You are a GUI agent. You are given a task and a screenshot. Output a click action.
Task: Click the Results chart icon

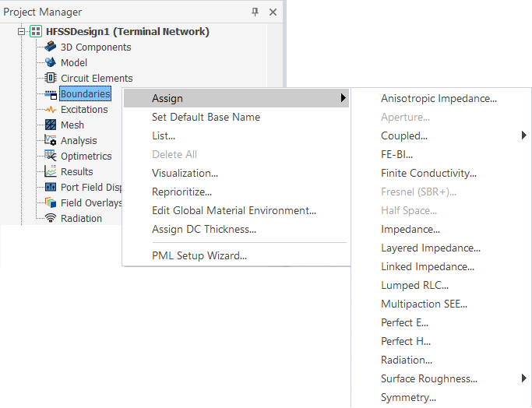[x=51, y=171]
